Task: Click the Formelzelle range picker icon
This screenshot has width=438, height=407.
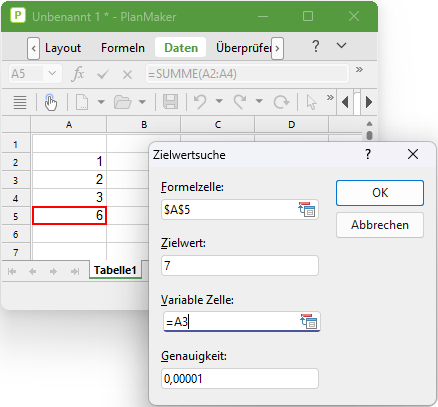Action: point(307,210)
